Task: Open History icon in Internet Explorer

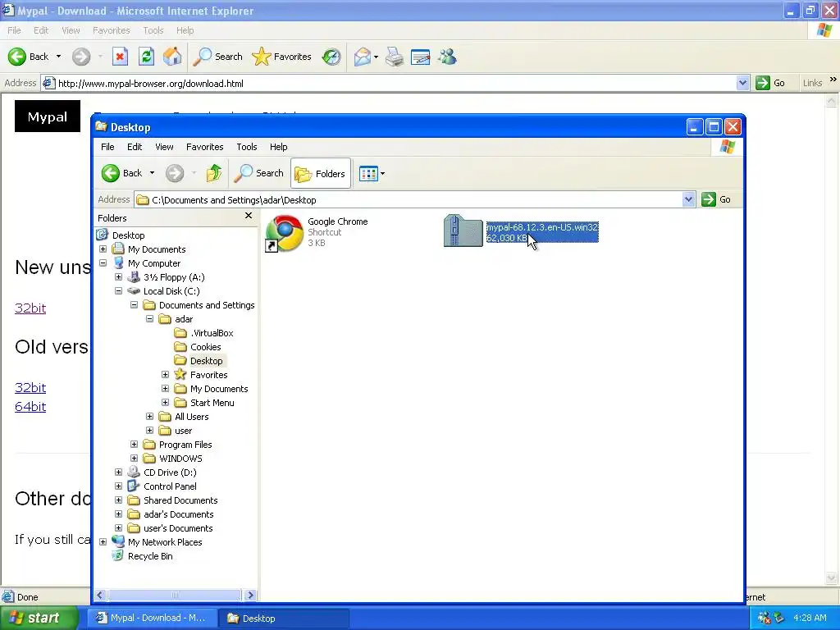Action: tap(331, 57)
